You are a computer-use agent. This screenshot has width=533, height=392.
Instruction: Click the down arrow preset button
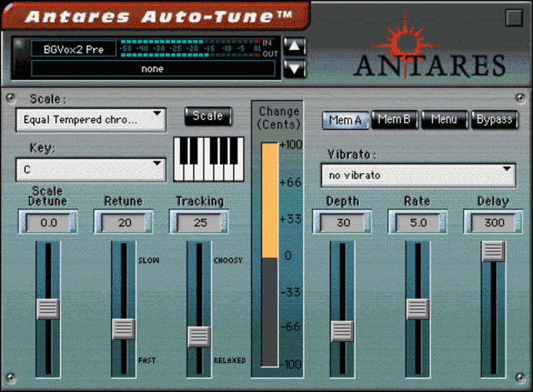pyautogui.click(x=294, y=69)
